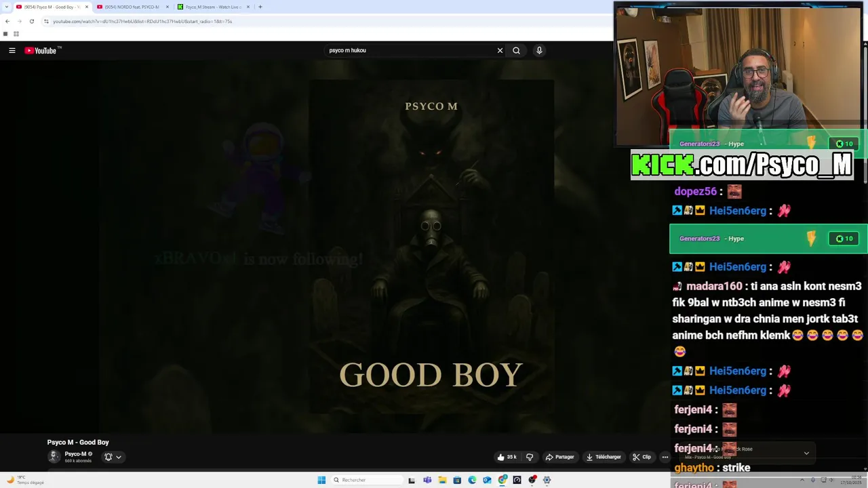View site information icon in address bar
This screenshot has width=868, height=488.
[46, 21]
